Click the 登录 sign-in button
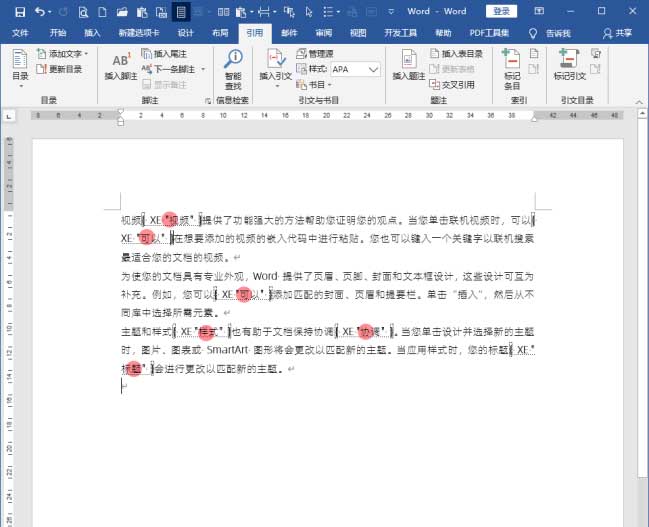This screenshot has width=649, height=527. pyautogui.click(x=501, y=11)
